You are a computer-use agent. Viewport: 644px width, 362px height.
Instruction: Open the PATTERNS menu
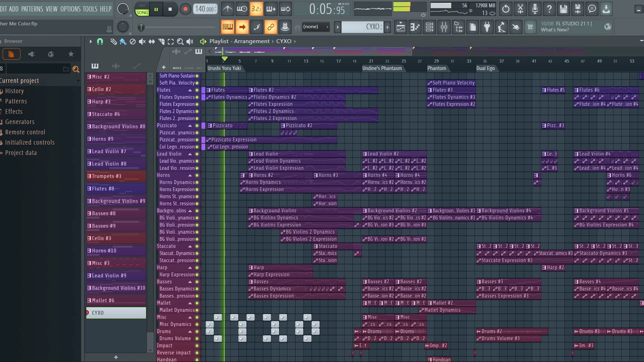tap(32, 9)
